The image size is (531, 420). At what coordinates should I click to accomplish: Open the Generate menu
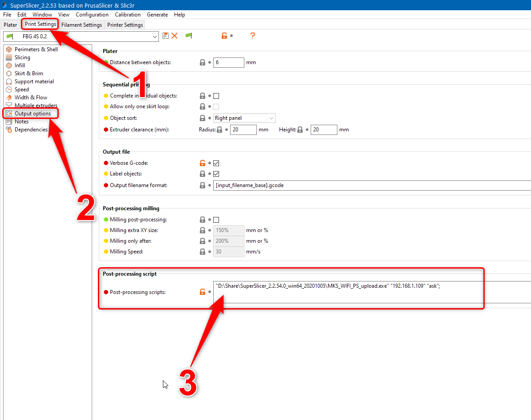[x=158, y=15]
